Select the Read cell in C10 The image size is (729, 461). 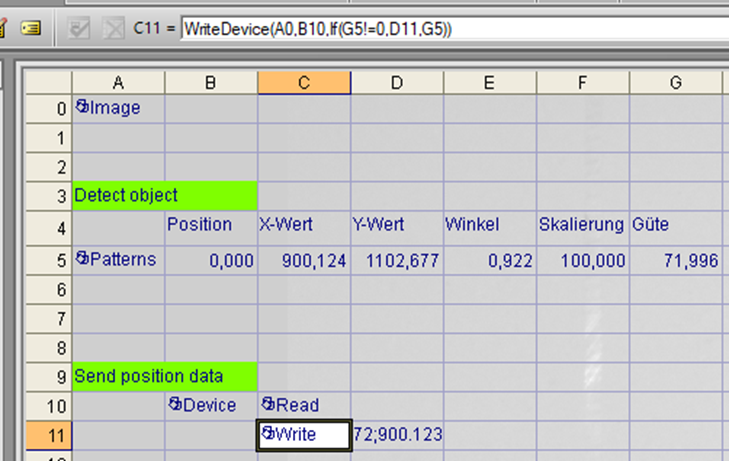(303, 405)
